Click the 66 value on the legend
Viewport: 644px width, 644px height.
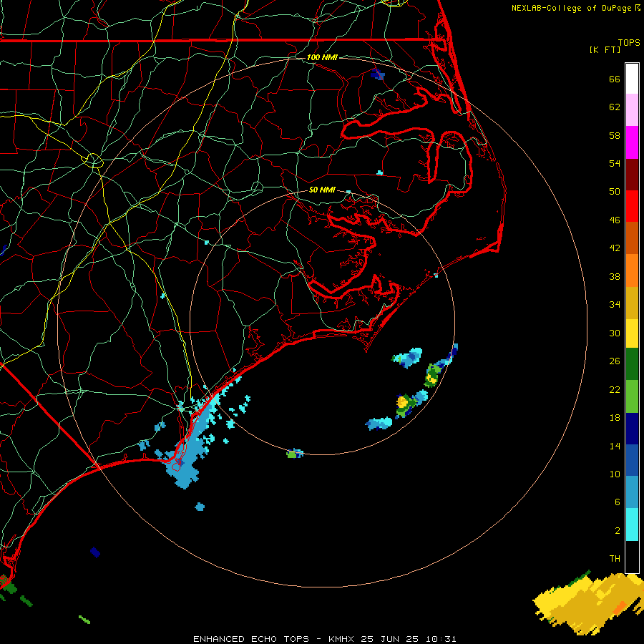(x=615, y=79)
